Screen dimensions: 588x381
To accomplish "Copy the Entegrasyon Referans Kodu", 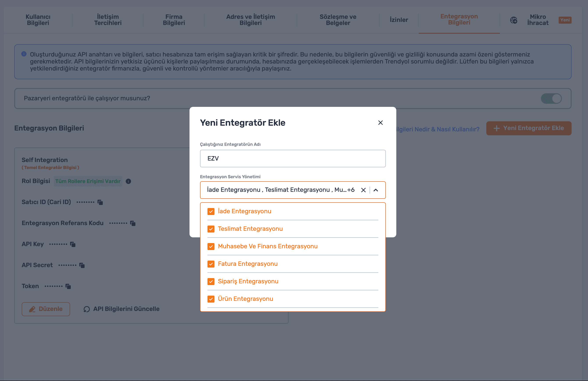I will pos(133,223).
